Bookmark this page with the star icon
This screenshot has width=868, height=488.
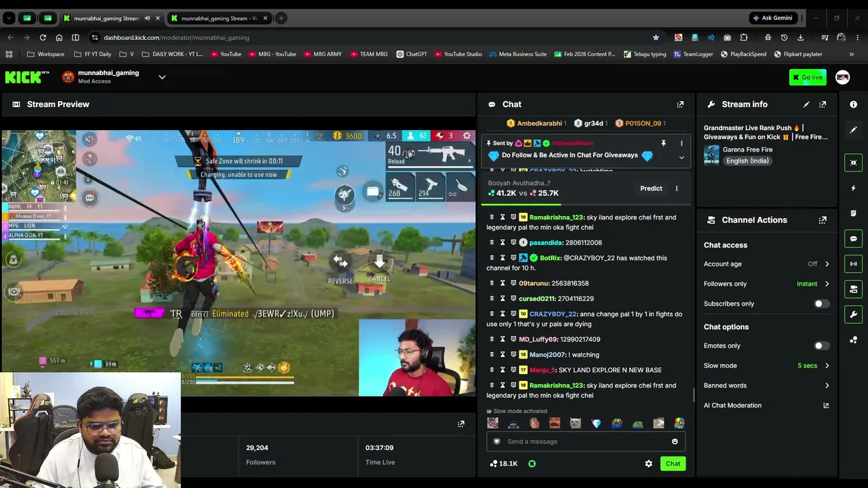(x=656, y=37)
